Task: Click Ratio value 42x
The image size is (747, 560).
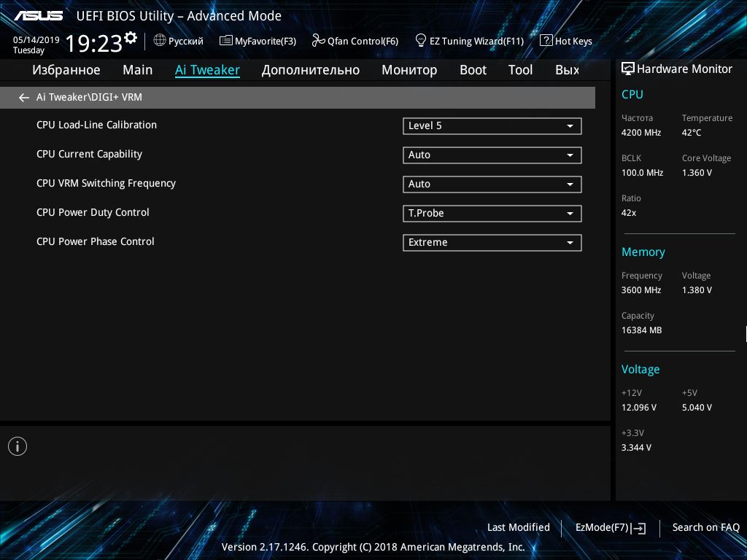Action: point(629,213)
